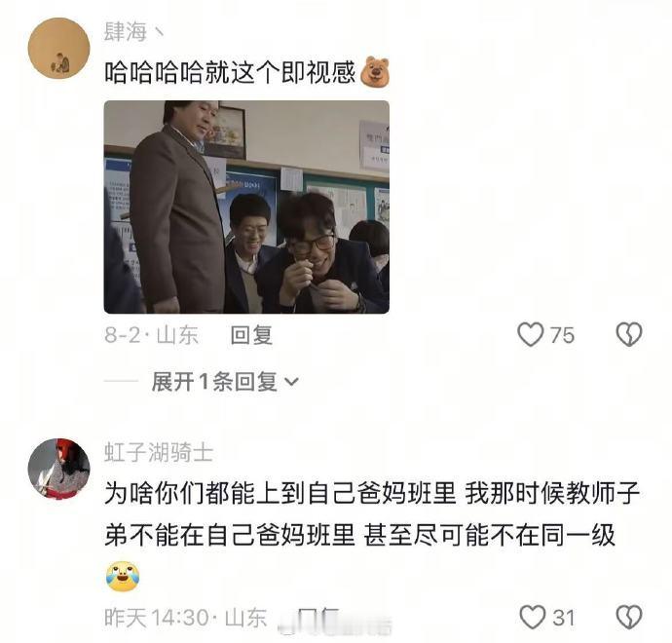Viewport: 672px width, 643px height.
Task: Select the like count 75
Action: (562, 335)
